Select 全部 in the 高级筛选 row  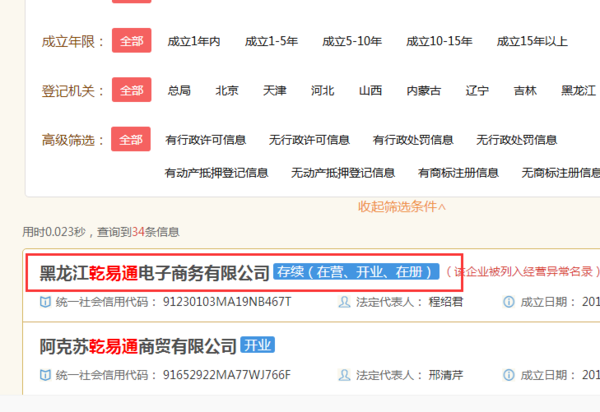point(131,139)
